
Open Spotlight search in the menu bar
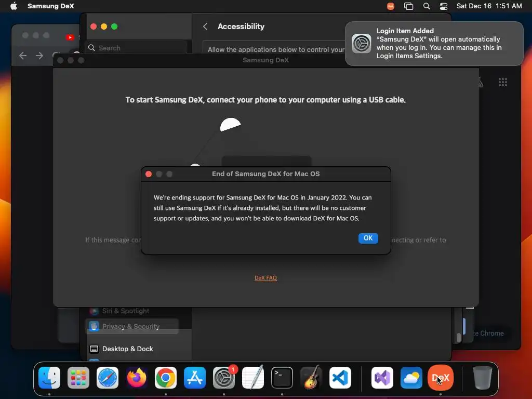(x=427, y=6)
